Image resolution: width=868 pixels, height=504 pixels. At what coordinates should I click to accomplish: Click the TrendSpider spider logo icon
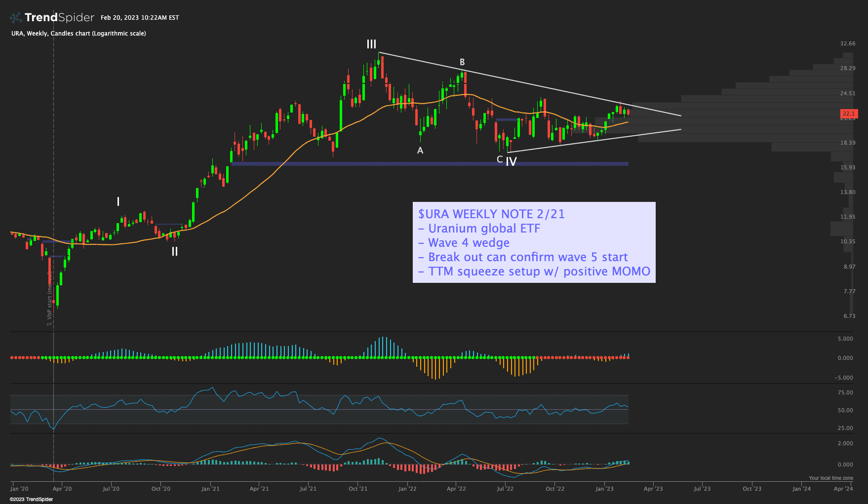[x=16, y=18]
